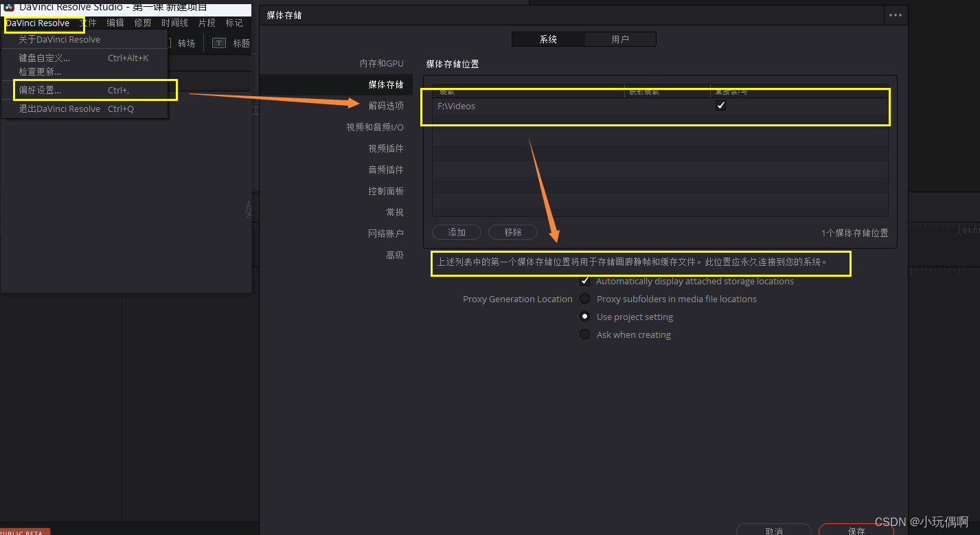Open the DaVinci Resolve menu
This screenshot has width=980, height=535.
(x=38, y=23)
